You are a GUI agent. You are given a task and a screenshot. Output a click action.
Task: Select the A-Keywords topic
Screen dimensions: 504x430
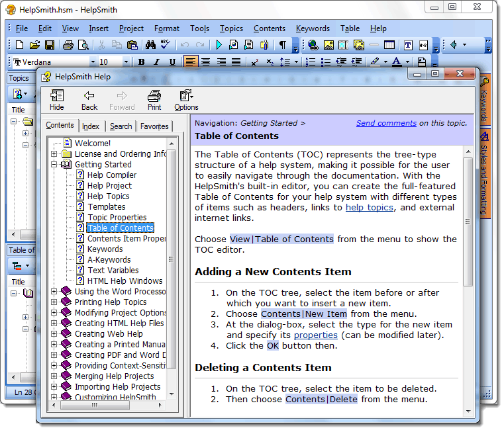109,260
